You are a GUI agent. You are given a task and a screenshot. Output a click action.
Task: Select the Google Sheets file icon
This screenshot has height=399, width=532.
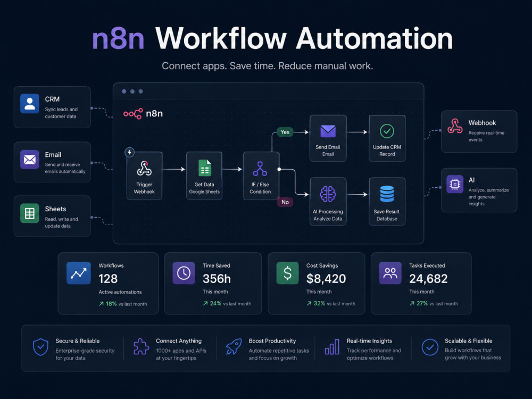pos(205,168)
